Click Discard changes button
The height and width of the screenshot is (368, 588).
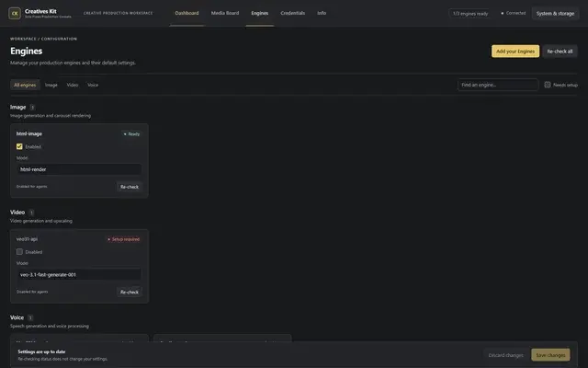click(505, 355)
